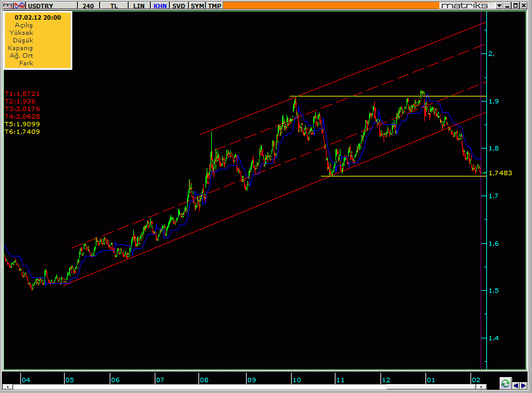The width and height of the screenshot is (532, 393).
Task: Click the TMP template item
Action: [x=215, y=6]
